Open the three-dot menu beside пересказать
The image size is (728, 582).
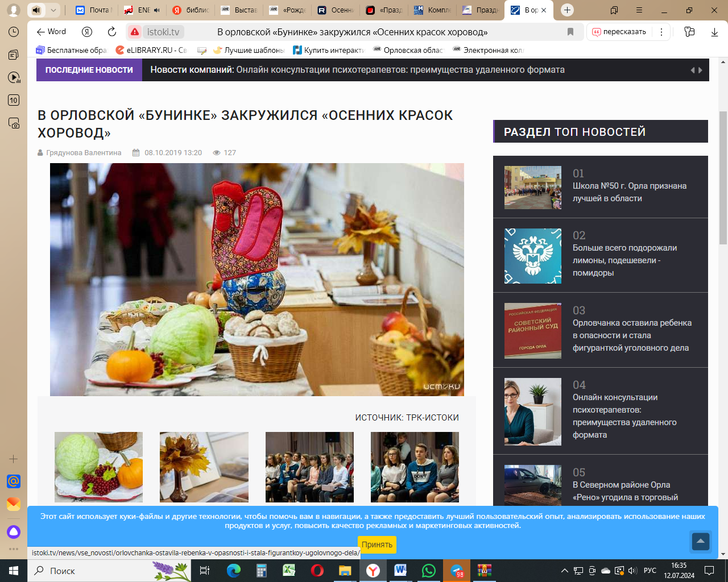tap(661, 32)
